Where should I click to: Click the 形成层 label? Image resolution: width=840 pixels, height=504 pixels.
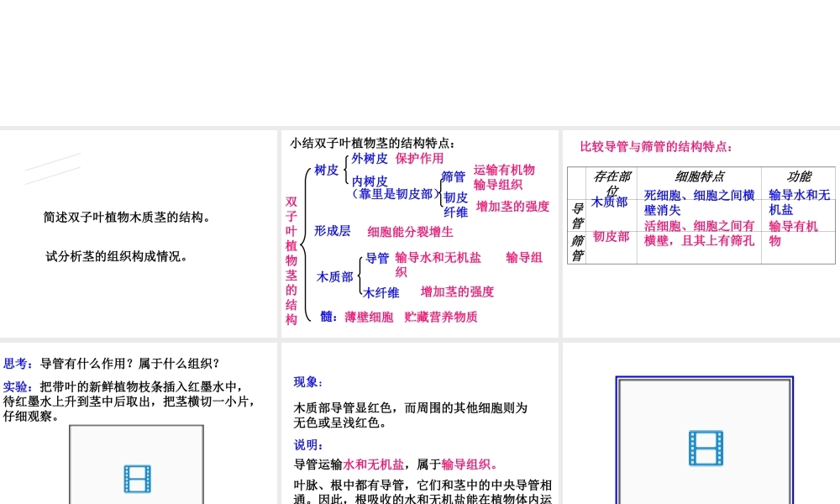(332, 231)
